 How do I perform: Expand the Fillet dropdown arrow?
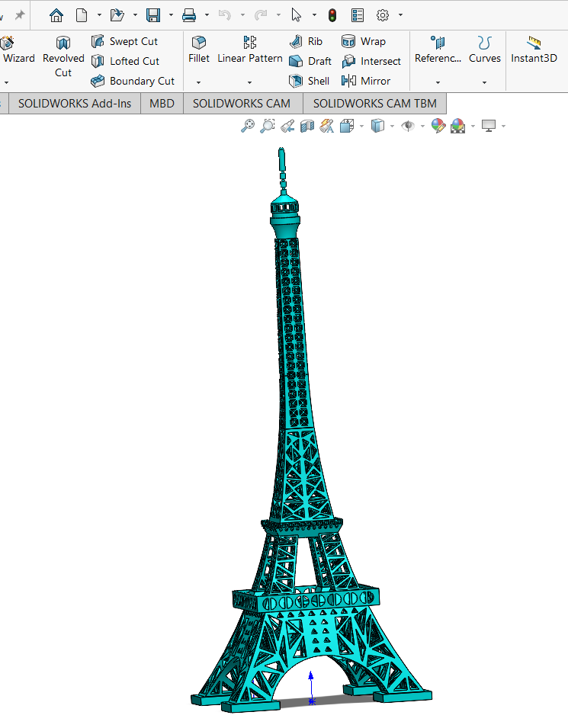point(198,82)
